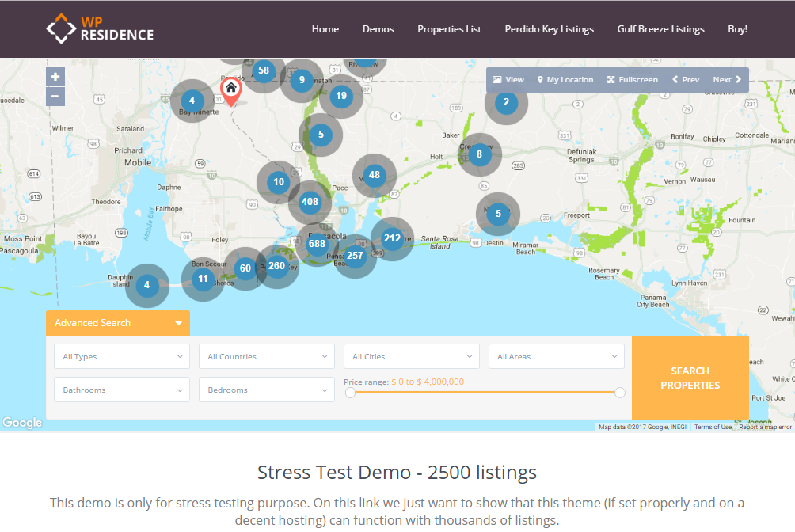The image size is (795, 532).
Task: Open the All Types dropdown
Action: (121, 357)
